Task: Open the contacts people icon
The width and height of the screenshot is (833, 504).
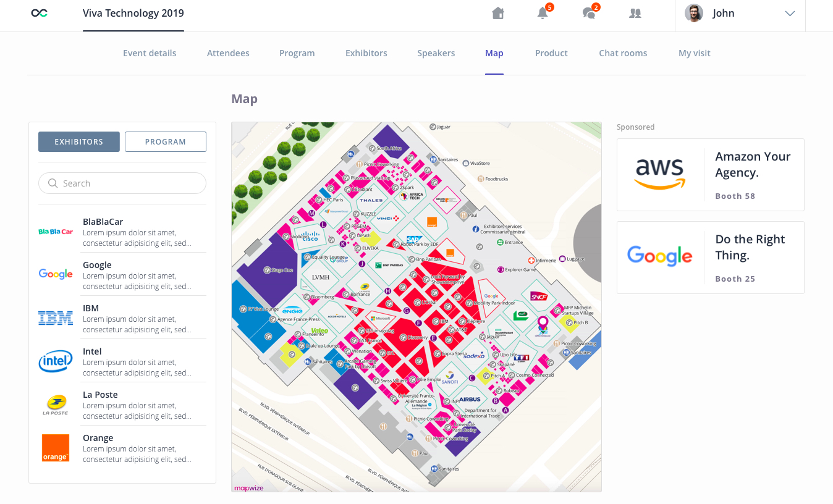Action: [x=635, y=13]
